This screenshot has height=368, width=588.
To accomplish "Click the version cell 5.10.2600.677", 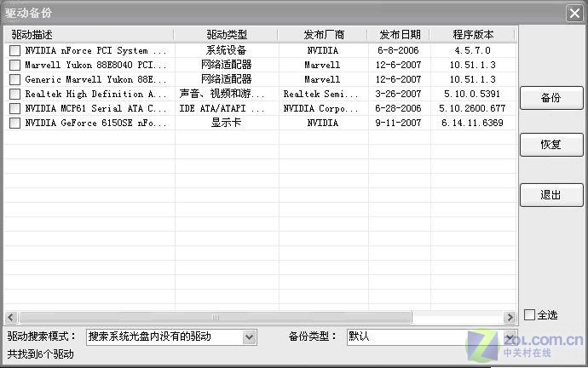I will pyautogui.click(x=472, y=109).
